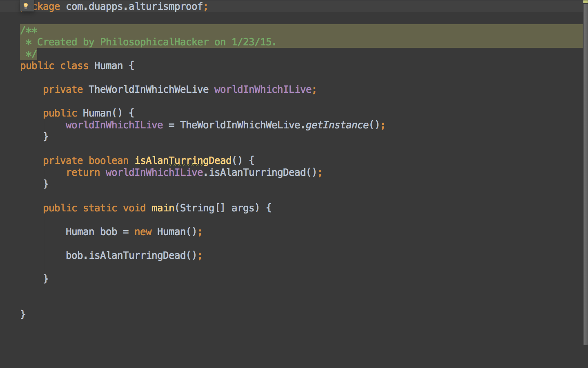Click the bob.isAlanTuringDead() call statement
The height and width of the screenshot is (368, 588).
coord(134,256)
